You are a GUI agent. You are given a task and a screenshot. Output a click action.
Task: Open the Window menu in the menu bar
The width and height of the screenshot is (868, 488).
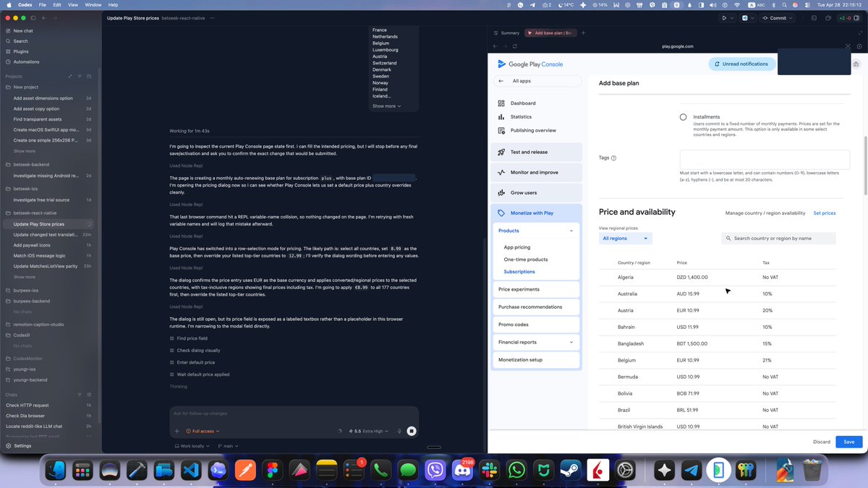point(93,4)
